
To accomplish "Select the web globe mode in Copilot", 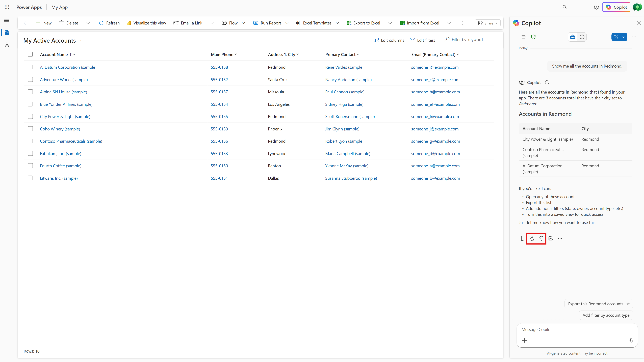I will 582,37.
